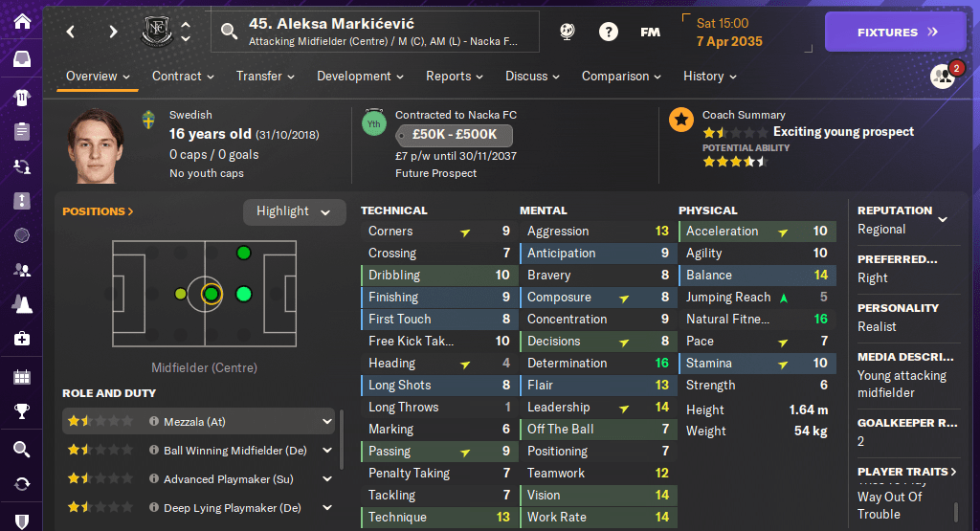Open the Positions link

click(x=98, y=211)
